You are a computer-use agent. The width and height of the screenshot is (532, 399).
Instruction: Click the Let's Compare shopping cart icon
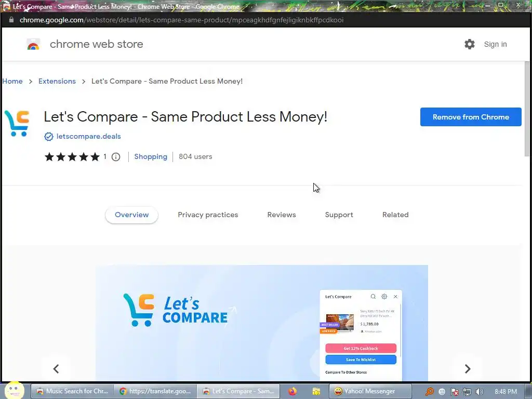coord(17,123)
